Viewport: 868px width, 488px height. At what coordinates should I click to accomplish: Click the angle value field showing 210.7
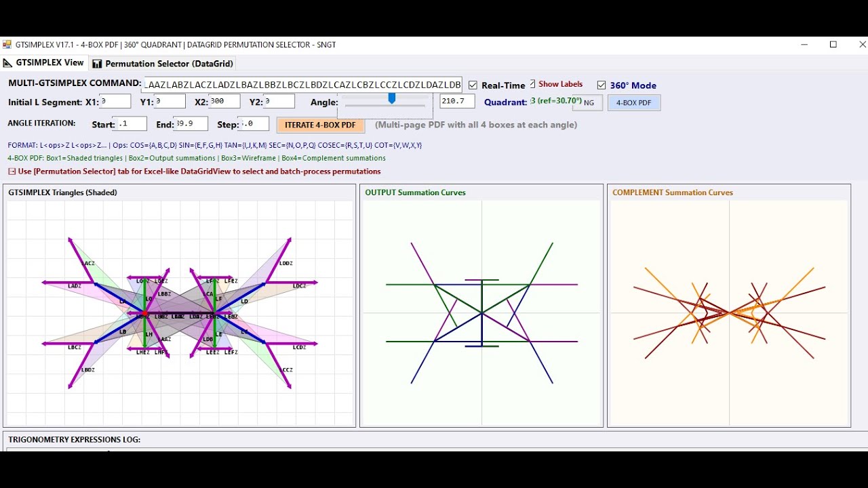457,102
